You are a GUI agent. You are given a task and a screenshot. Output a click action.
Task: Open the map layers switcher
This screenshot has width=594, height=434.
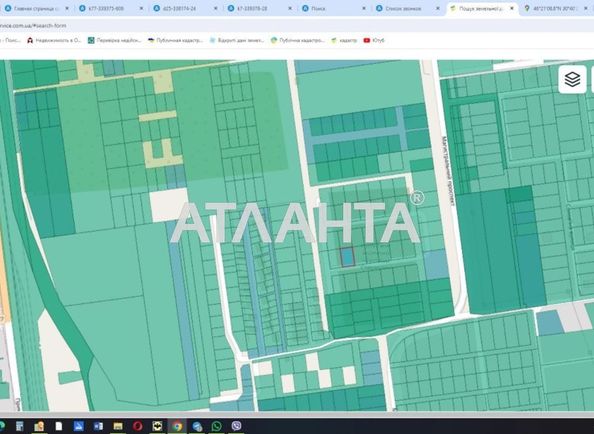[572, 80]
